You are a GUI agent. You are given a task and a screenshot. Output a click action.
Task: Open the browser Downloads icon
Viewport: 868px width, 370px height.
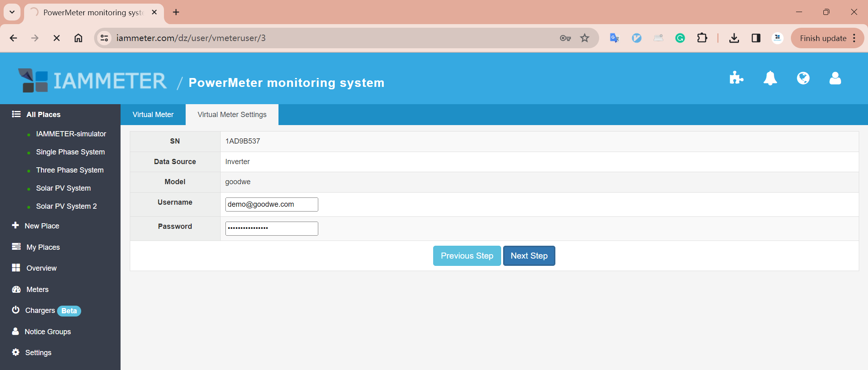click(x=734, y=38)
